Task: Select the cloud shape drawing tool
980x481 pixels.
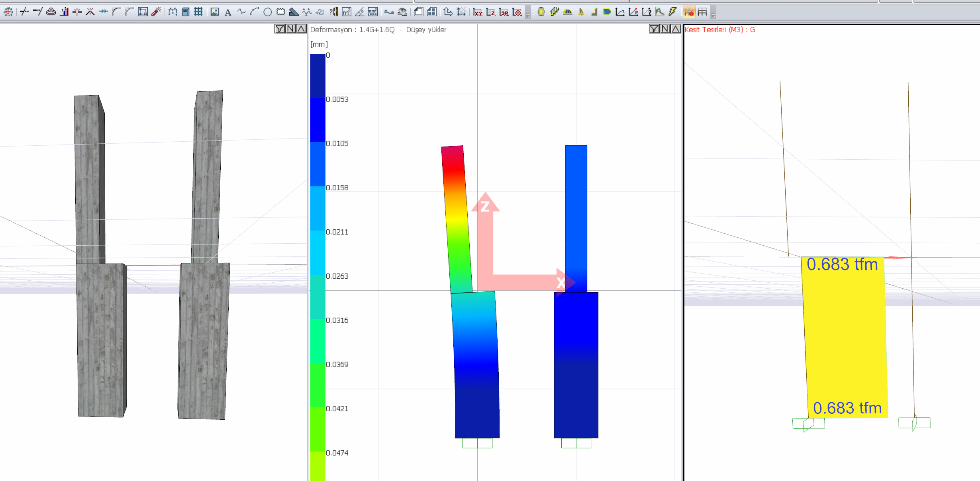Action: click(281, 12)
